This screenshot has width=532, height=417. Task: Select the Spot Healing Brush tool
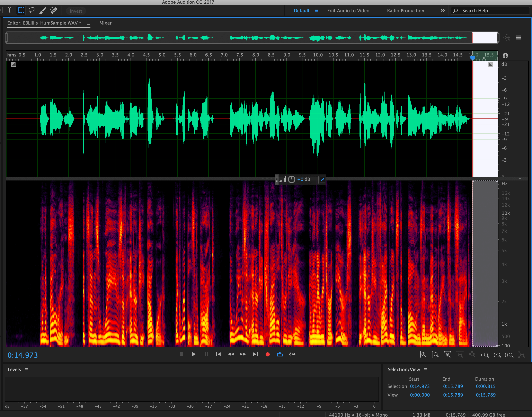pyautogui.click(x=54, y=10)
